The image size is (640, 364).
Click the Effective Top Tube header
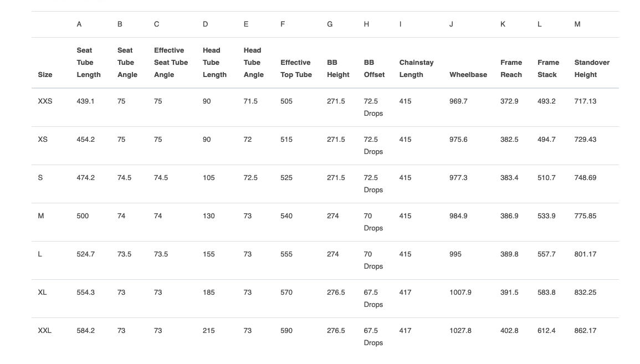(x=296, y=69)
